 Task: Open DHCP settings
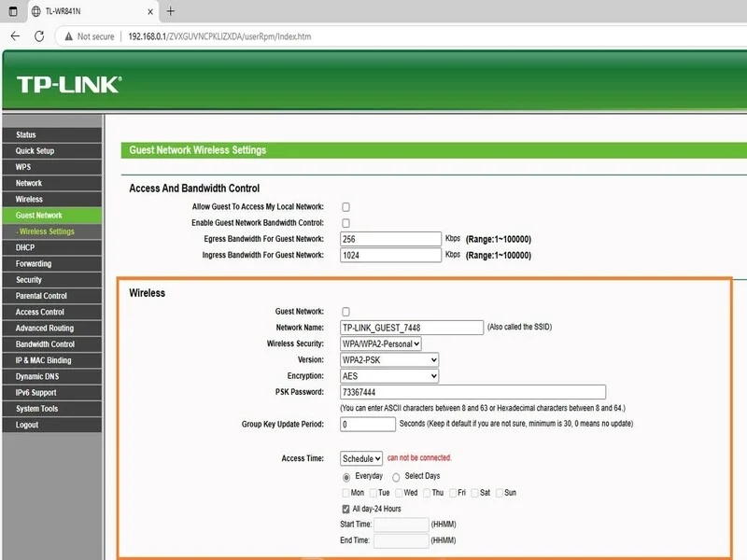tap(52, 247)
